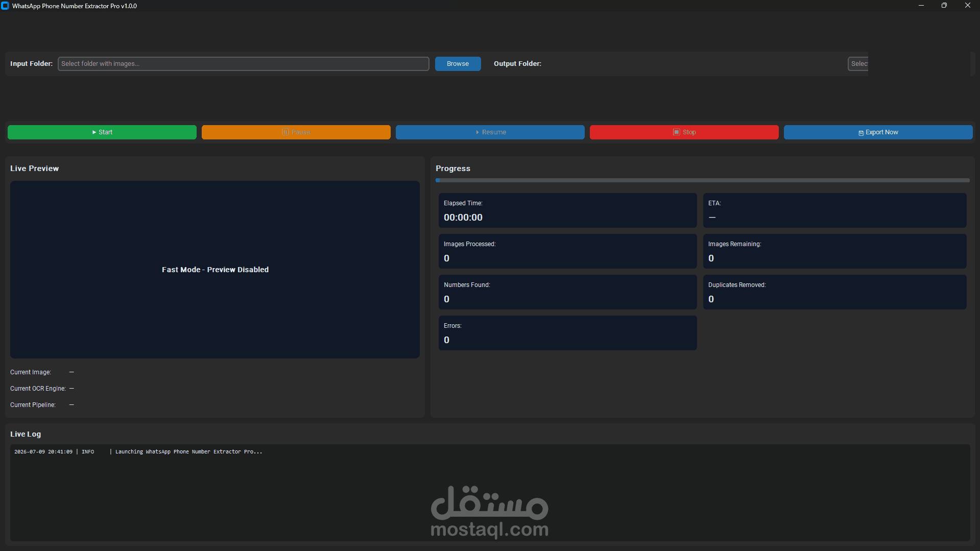Click the orange Pause button
The height and width of the screenshot is (551, 980).
point(296,132)
